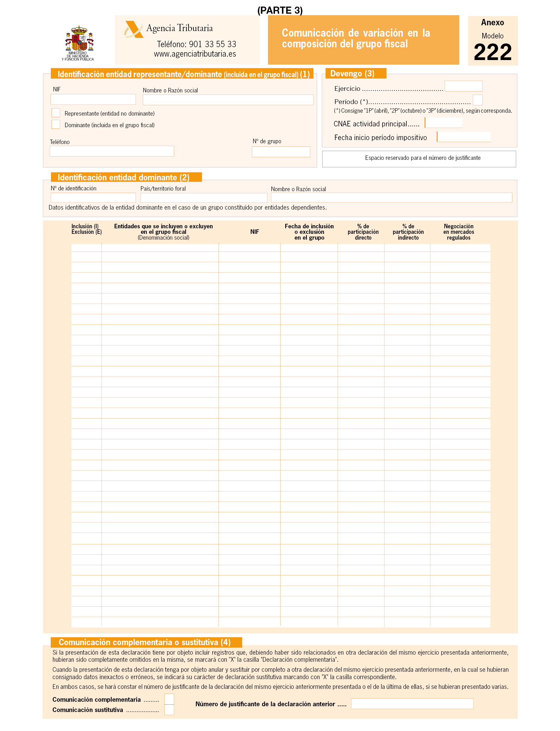Check the Comunicación complementaria box

tap(169, 699)
